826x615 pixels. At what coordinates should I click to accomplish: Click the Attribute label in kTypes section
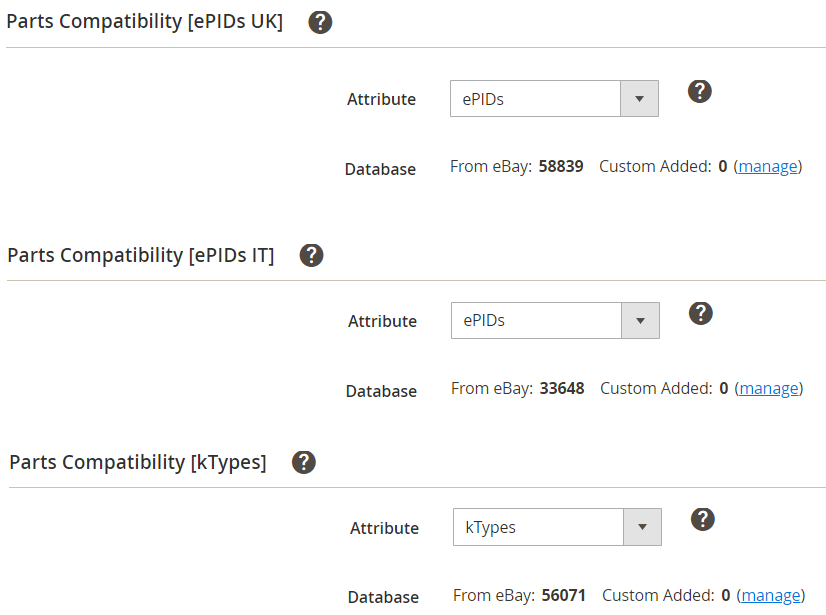click(x=384, y=528)
